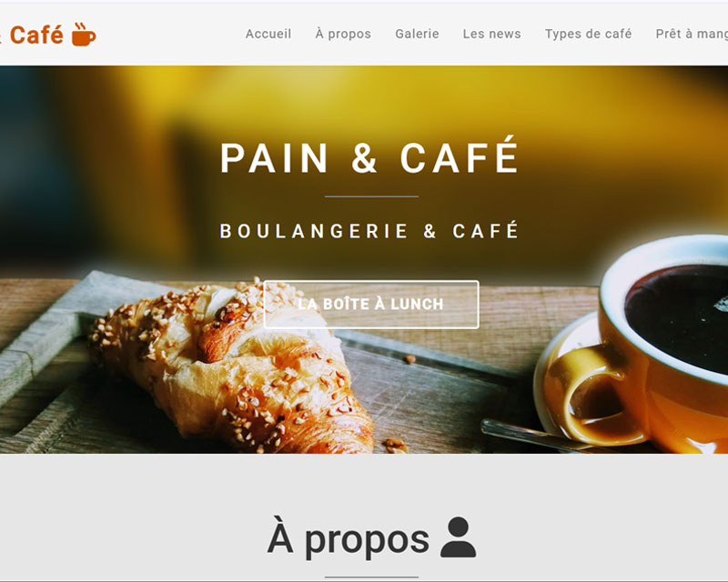Click the Boulangerie & Café subtitle
This screenshot has height=582, width=728.
[x=369, y=231]
